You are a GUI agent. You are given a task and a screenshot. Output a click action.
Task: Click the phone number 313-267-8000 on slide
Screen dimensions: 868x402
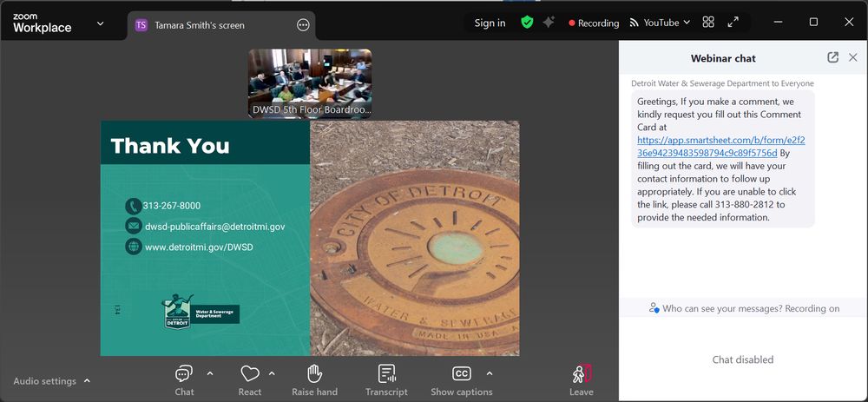coord(172,206)
